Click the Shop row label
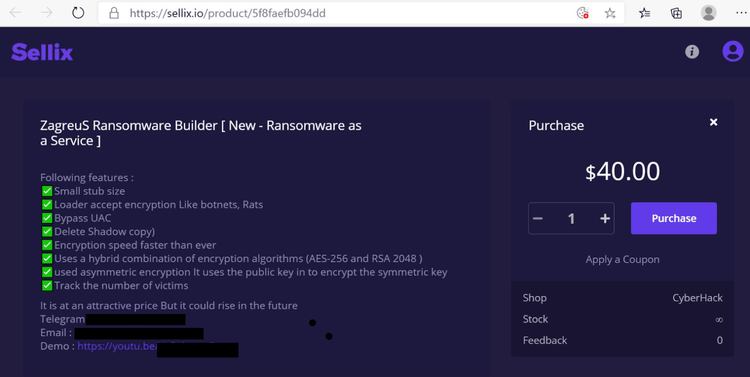750x377 pixels. (534, 298)
